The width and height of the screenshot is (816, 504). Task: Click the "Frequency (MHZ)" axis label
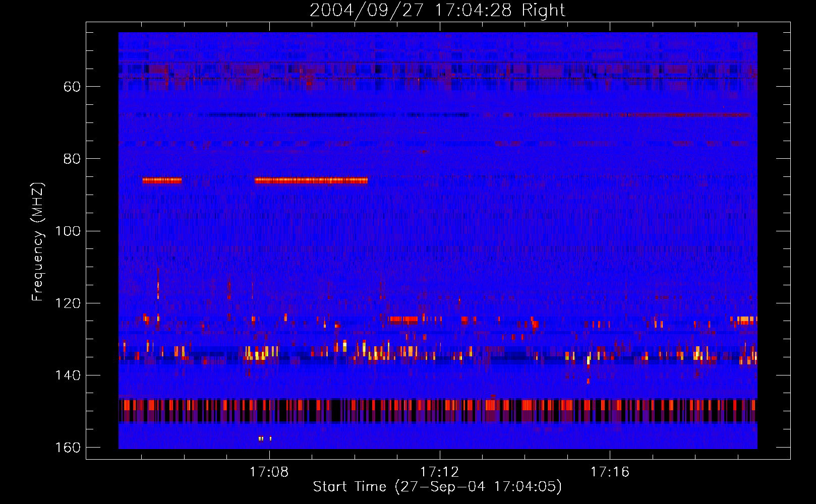point(38,242)
